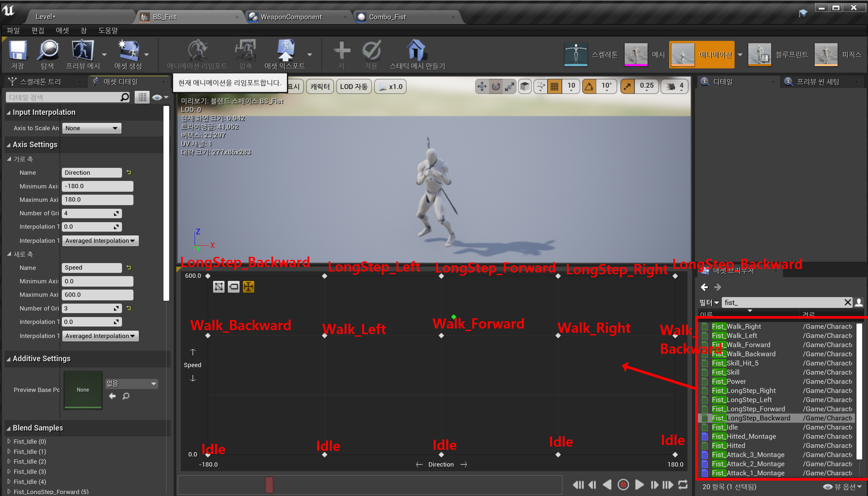
Task: Click the triangulation display icon in blend grid
Action: point(218,287)
